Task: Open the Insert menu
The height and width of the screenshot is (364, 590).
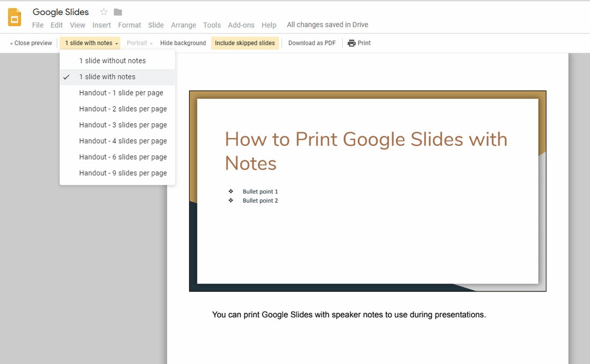Action: pos(101,25)
